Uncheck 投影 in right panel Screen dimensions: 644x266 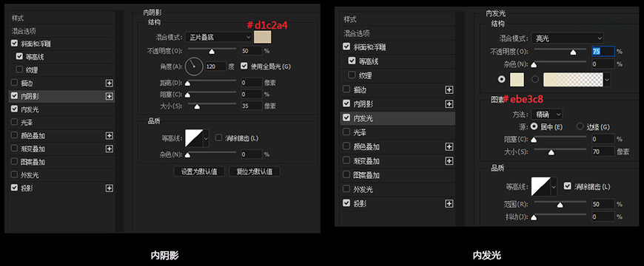click(346, 203)
